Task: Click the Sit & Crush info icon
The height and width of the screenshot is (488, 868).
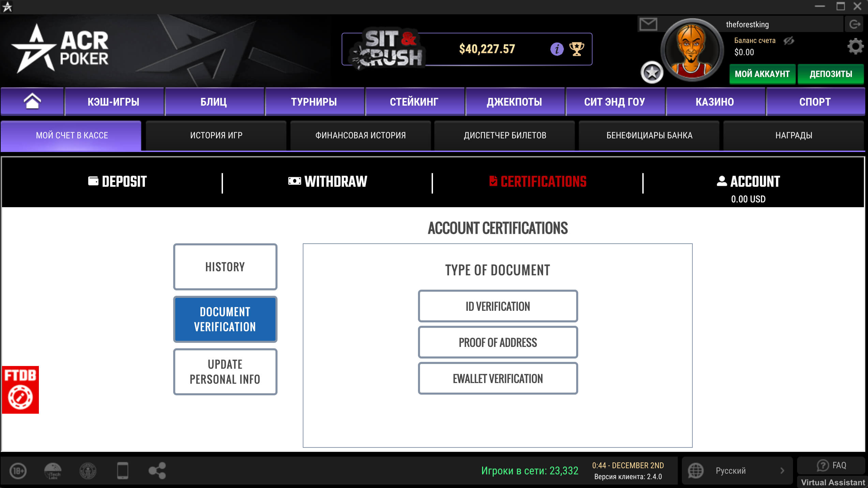Action: click(557, 49)
